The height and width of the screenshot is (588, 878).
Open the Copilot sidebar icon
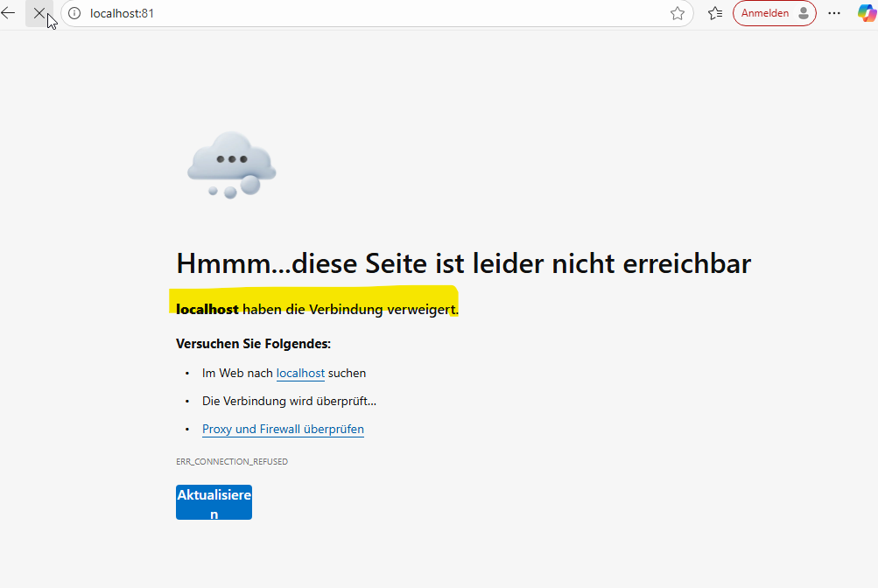867,13
